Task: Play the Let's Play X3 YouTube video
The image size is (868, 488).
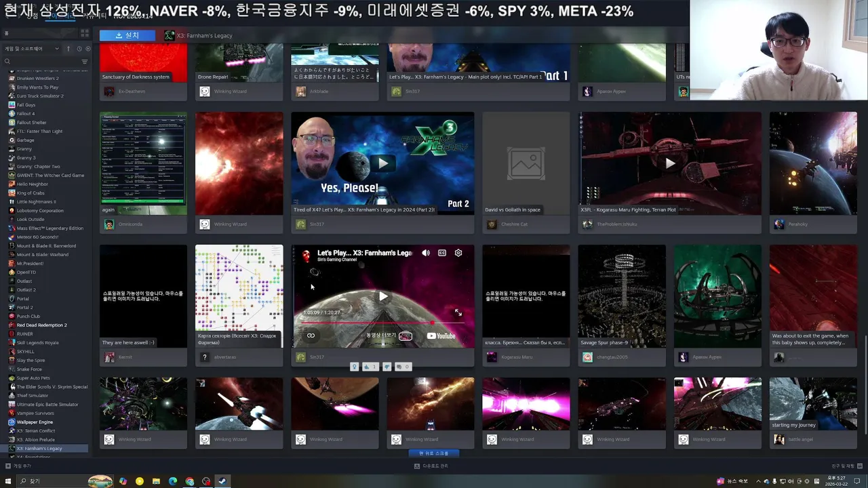Action: (x=383, y=296)
